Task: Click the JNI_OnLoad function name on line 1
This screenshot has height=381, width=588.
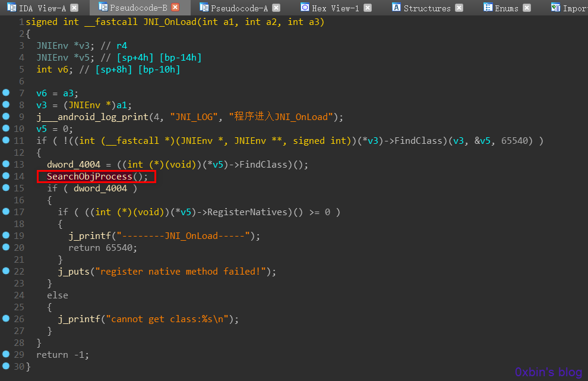Action: pyautogui.click(x=170, y=22)
